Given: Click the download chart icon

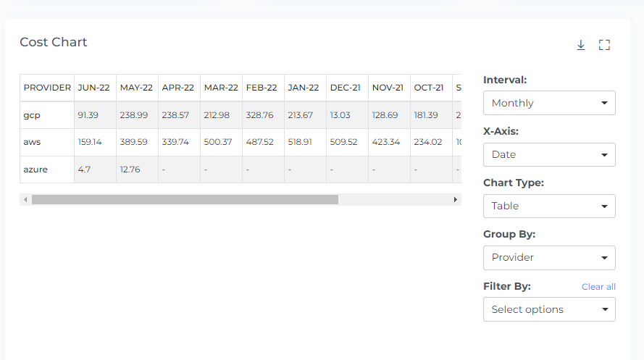Looking at the screenshot, I should coord(580,45).
